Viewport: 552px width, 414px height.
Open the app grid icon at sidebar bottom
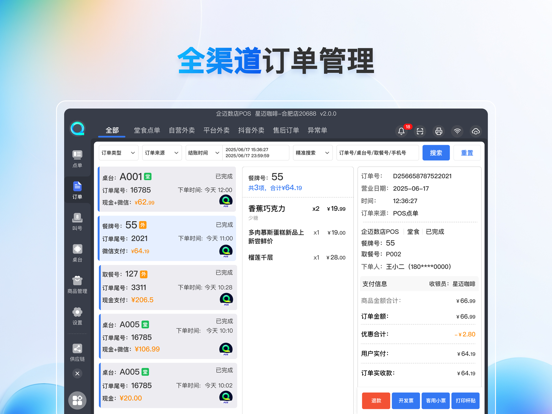pos(77,400)
